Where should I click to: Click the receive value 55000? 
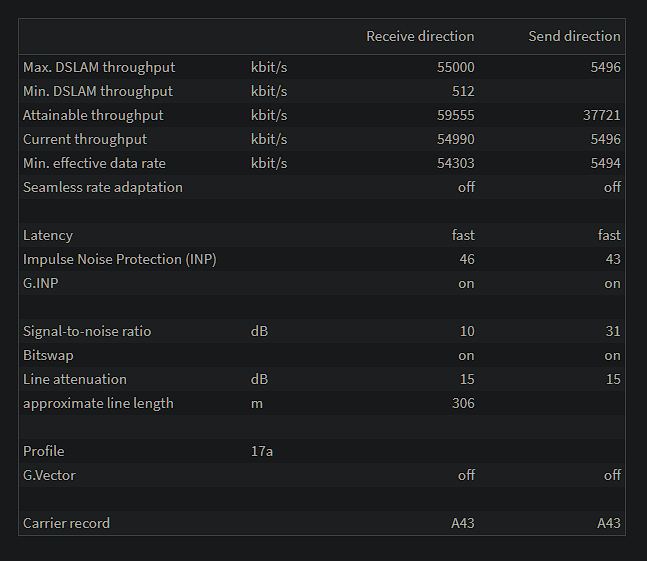tap(456, 67)
